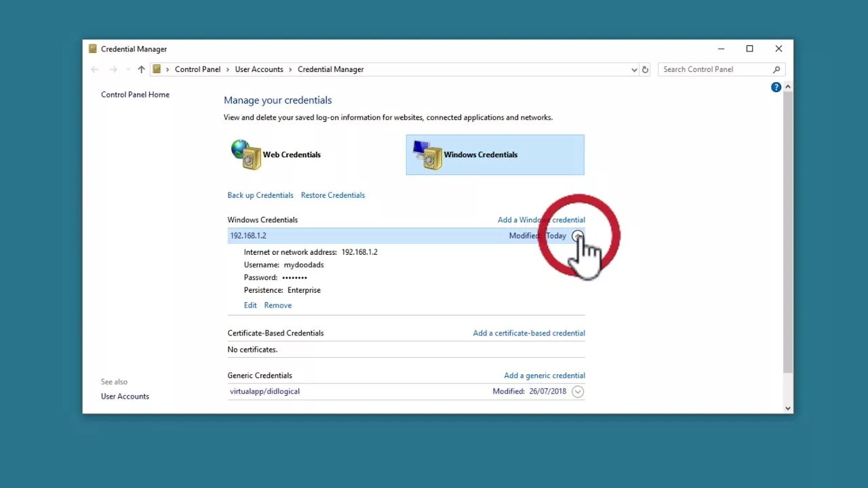
Task: Expand the address bar history dropdown
Action: click(634, 69)
